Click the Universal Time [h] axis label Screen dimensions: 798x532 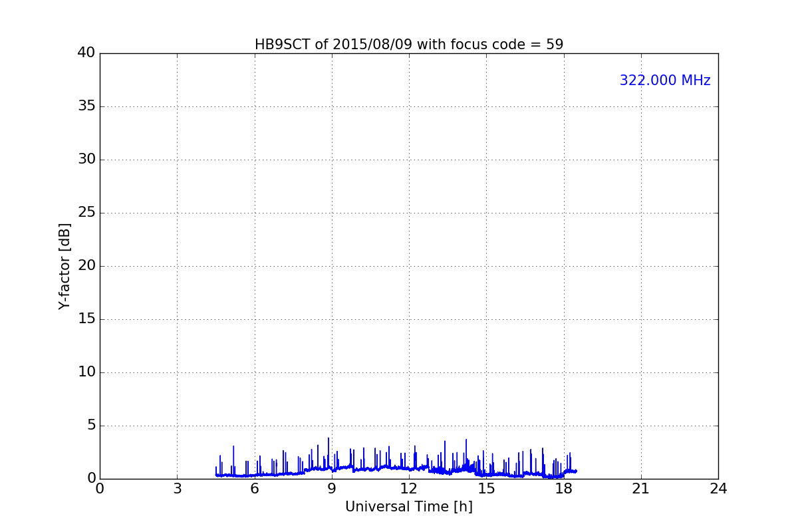pyautogui.click(x=409, y=507)
